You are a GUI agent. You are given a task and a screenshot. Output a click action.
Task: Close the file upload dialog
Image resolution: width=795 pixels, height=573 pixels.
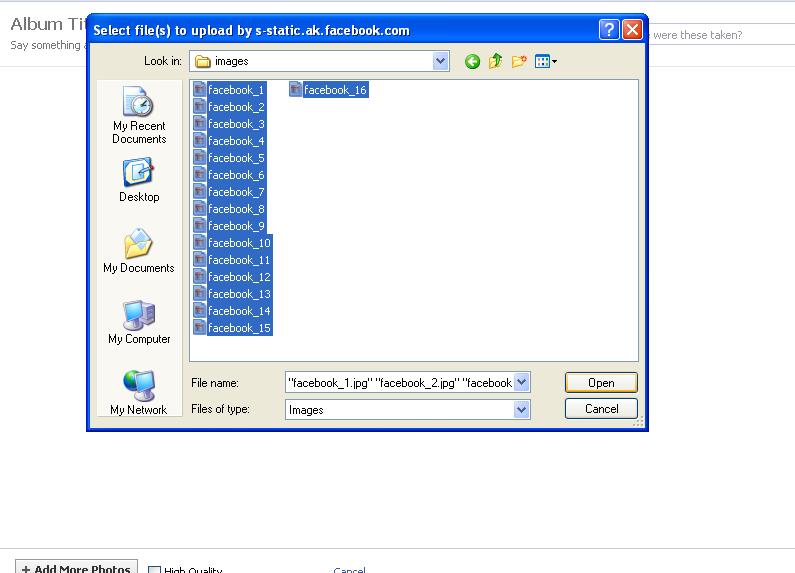click(x=632, y=29)
